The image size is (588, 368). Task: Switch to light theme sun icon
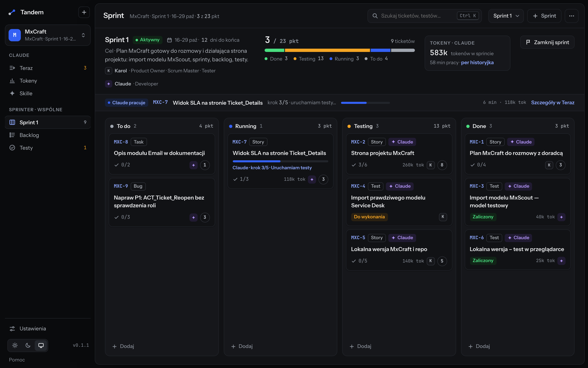click(15, 345)
